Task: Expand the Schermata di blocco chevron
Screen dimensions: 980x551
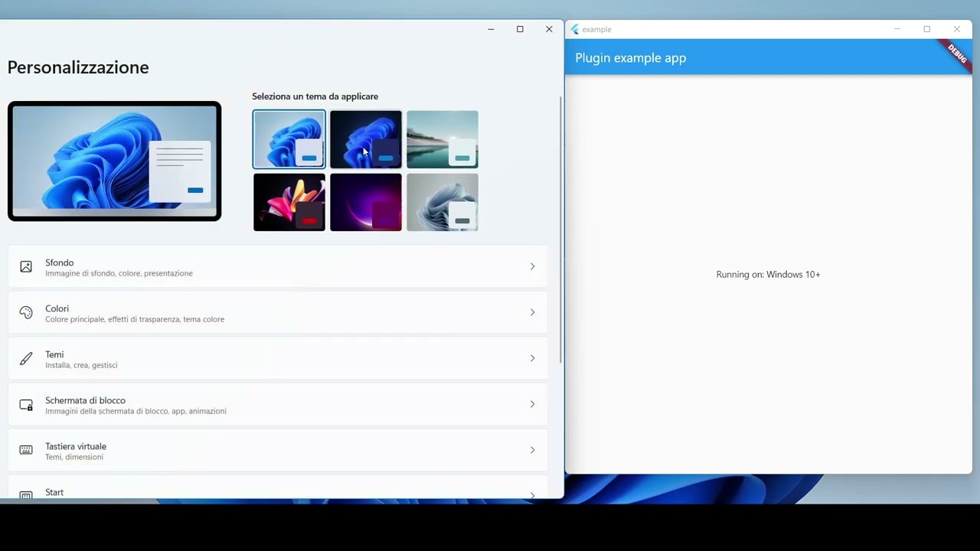Action: coord(532,404)
